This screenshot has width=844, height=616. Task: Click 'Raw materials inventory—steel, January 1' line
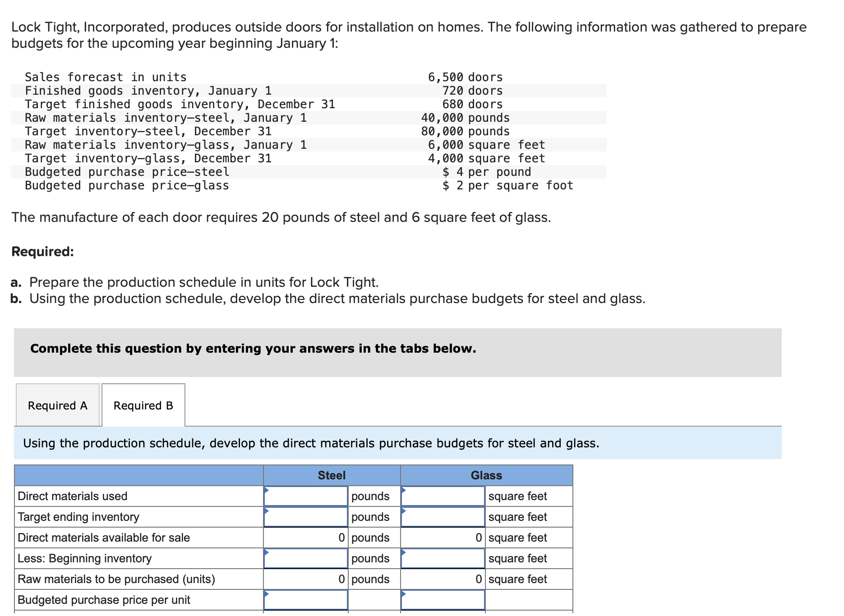(x=166, y=118)
